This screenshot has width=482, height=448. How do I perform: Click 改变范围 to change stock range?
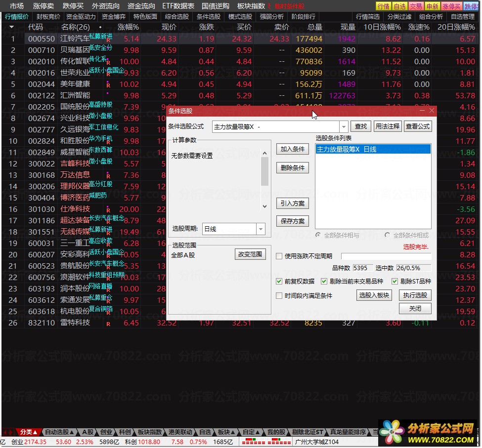pos(250,254)
